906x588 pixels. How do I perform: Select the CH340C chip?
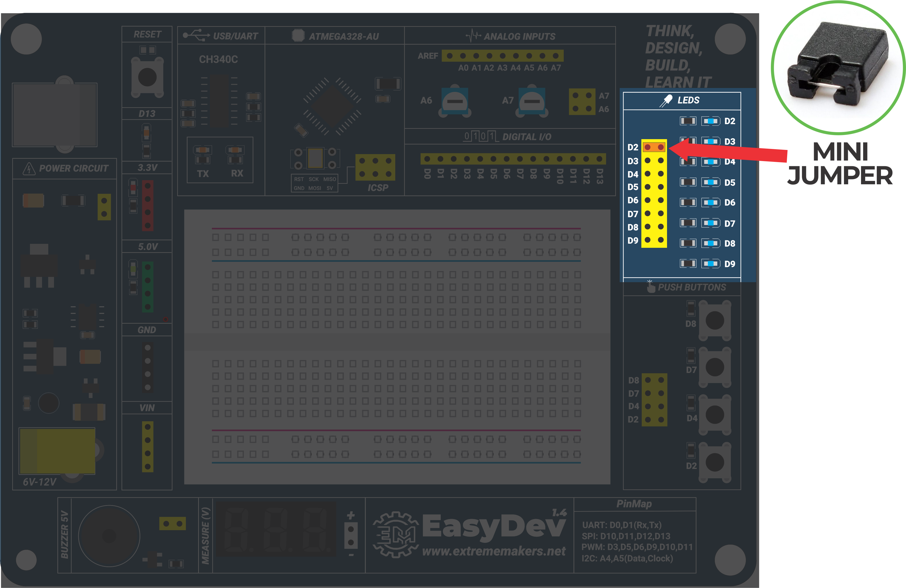click(219, 100)
